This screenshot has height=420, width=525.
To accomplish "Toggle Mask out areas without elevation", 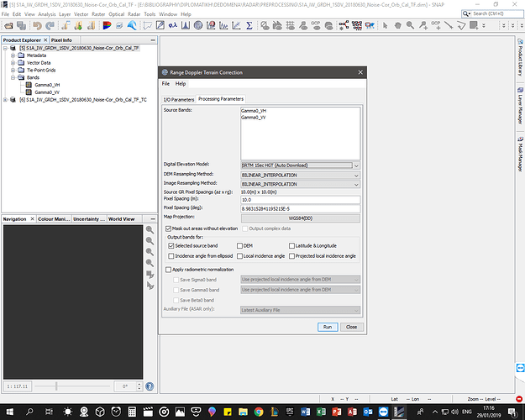I will click(x=168, y=228).
